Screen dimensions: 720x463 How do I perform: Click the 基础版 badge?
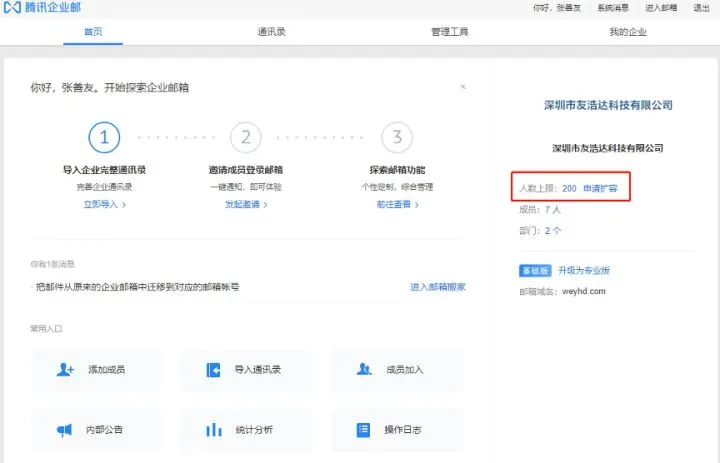click(x=535, y=271)
